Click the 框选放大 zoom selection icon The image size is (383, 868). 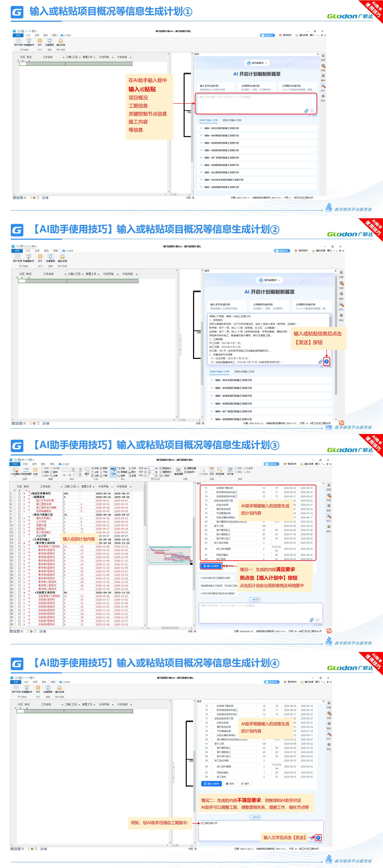click(x=161, y=468)
